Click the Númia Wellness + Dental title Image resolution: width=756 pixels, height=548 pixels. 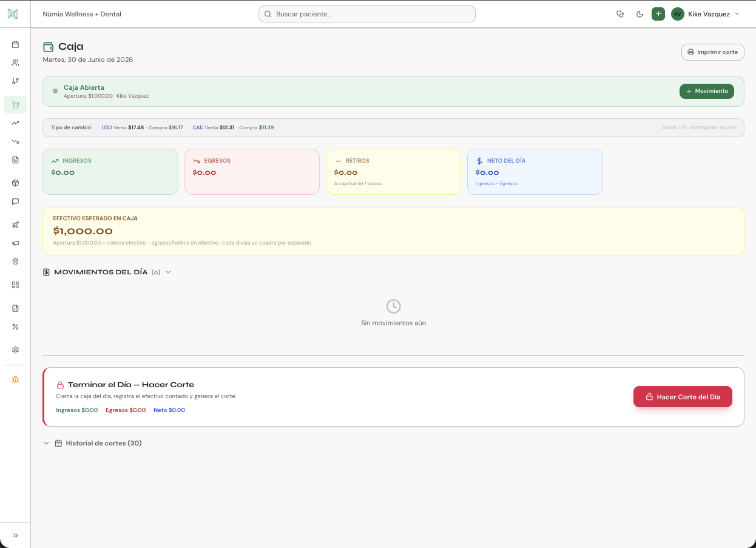[x=82, y=14]
